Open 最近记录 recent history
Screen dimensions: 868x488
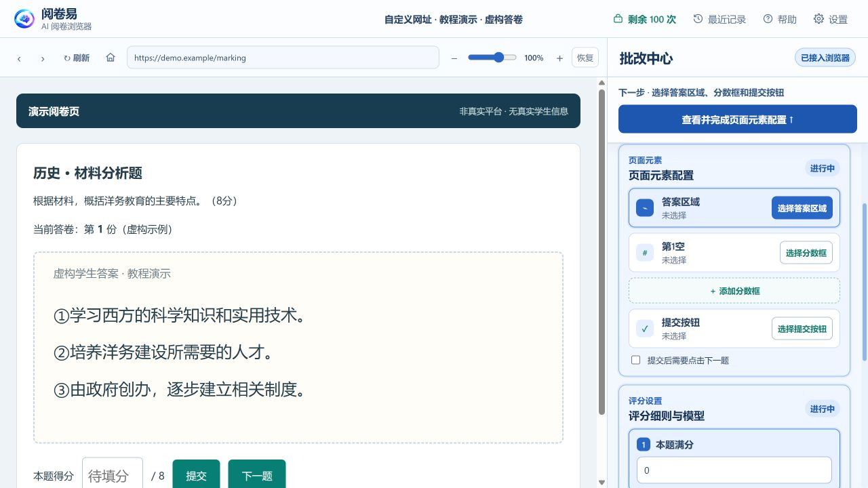719,19
